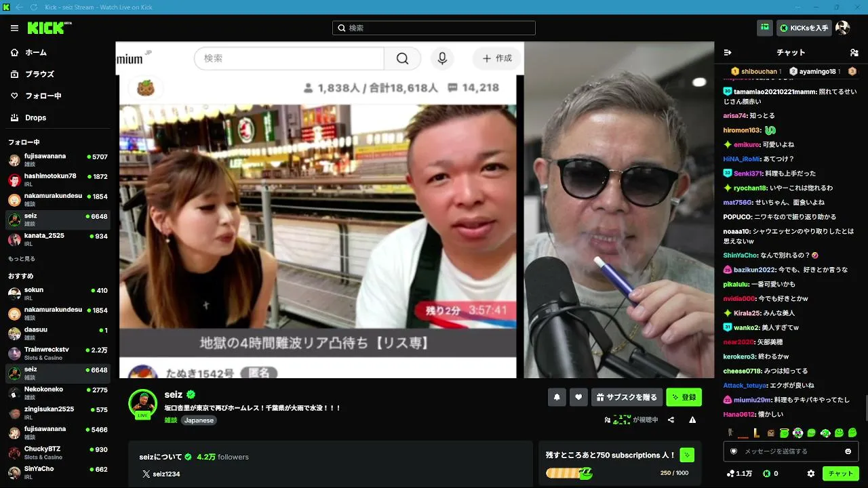Collapse the chat panel
The width and height of the screenshot is (868, 488).
point(728,52)
